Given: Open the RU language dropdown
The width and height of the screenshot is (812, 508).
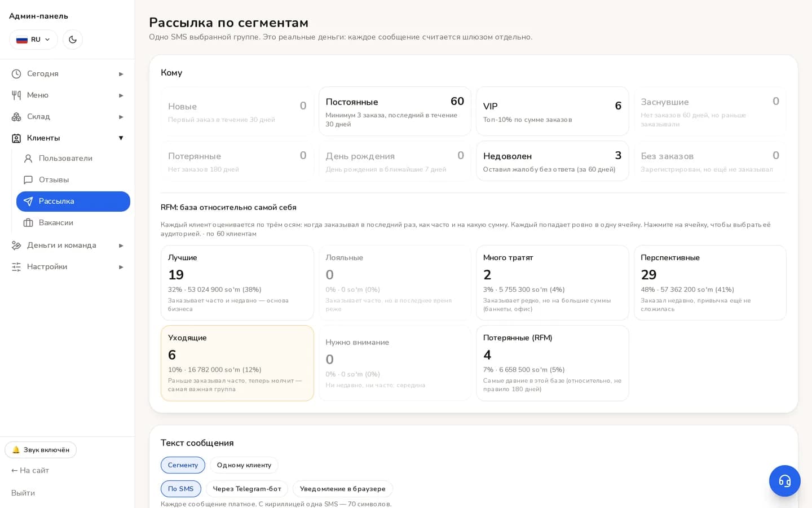Looking at the screenshot, I should pos(33,40).
